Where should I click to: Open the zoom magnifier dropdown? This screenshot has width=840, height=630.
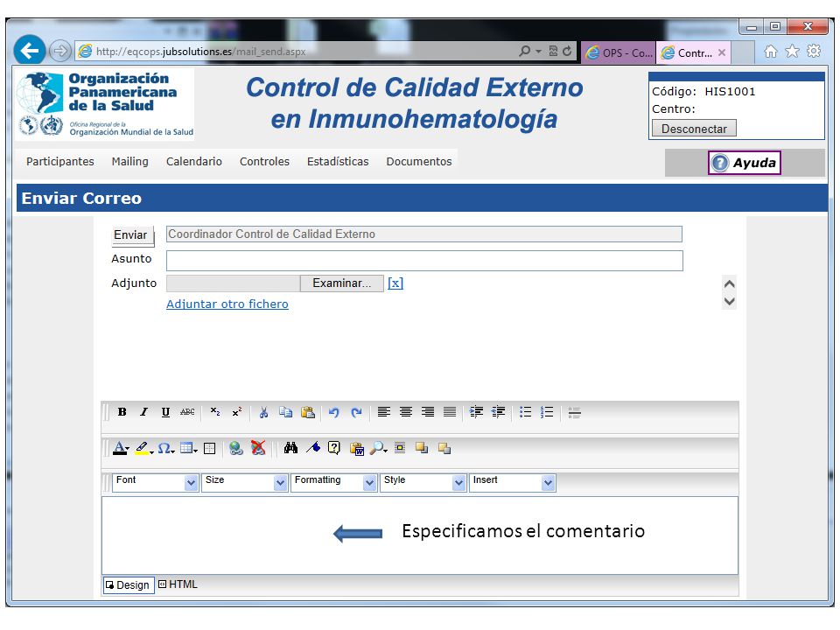tap(379, 448)
